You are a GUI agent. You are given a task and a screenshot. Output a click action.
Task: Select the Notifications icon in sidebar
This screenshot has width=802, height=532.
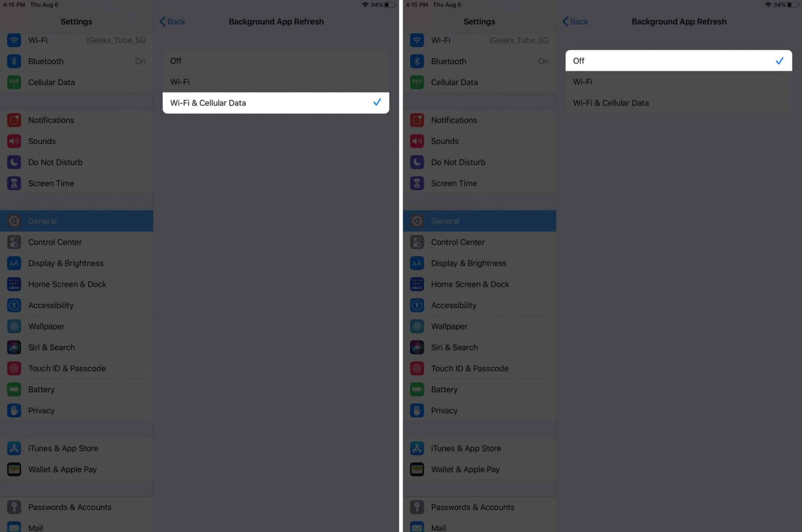[14, 120]
